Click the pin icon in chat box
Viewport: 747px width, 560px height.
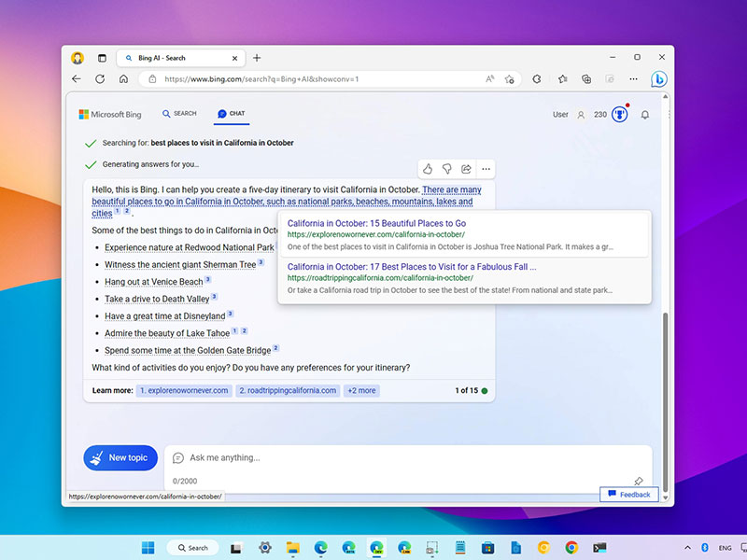click(x=639, y=481)
